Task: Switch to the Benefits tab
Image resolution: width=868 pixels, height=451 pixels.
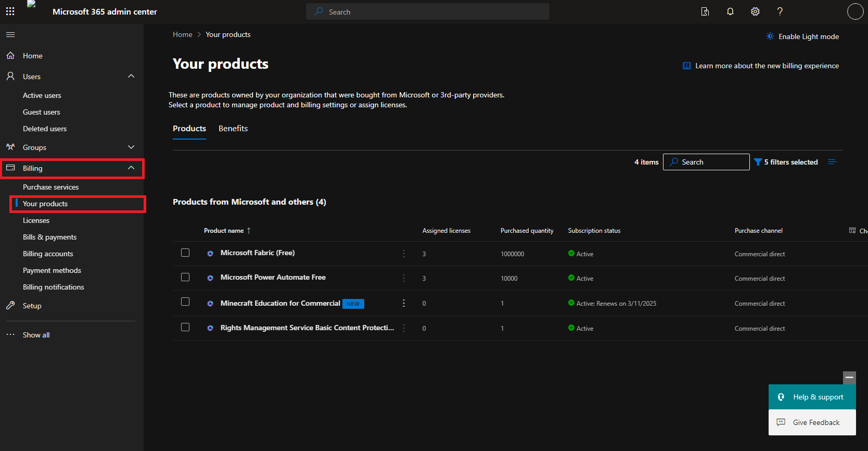Action: [233, 129]
